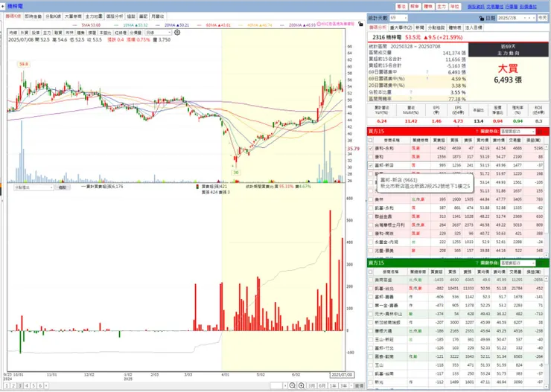Click the lock icon beside moving averages
This screenshot has height=392, width=551.
point(360,25)
